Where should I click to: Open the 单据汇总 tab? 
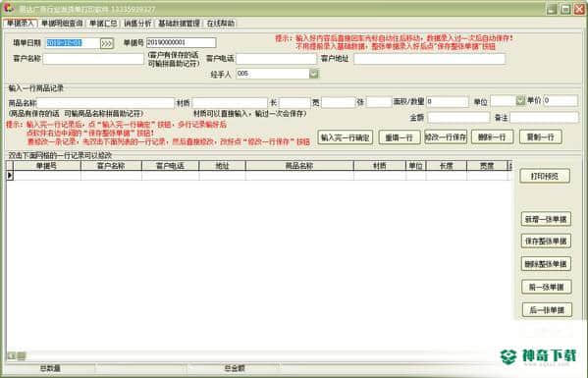[103, 24]
